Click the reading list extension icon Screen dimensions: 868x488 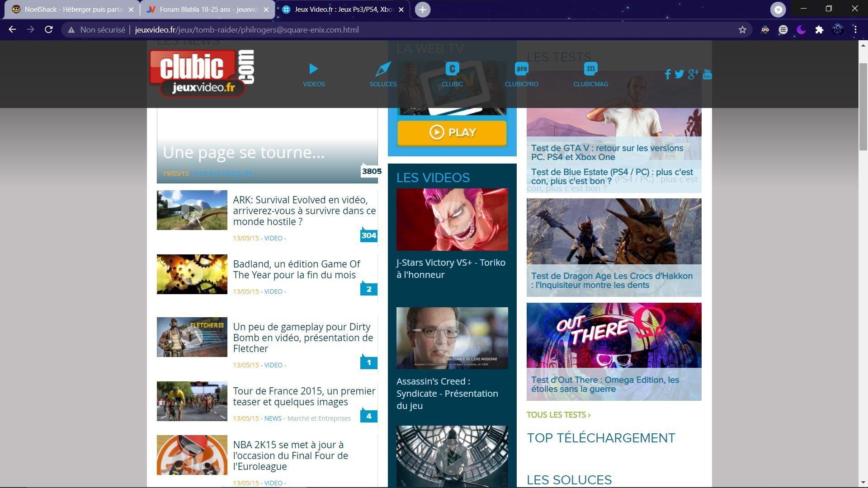pos(783,30)
